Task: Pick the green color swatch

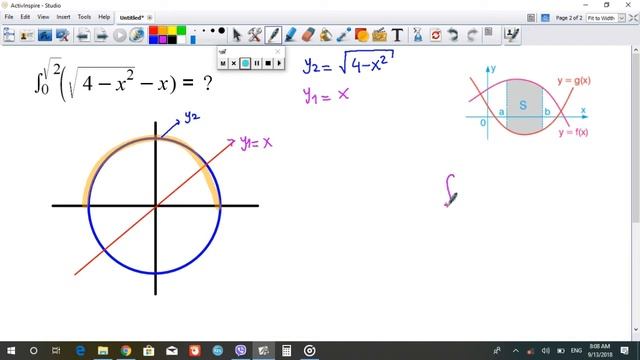Action: tap(182, 31)
